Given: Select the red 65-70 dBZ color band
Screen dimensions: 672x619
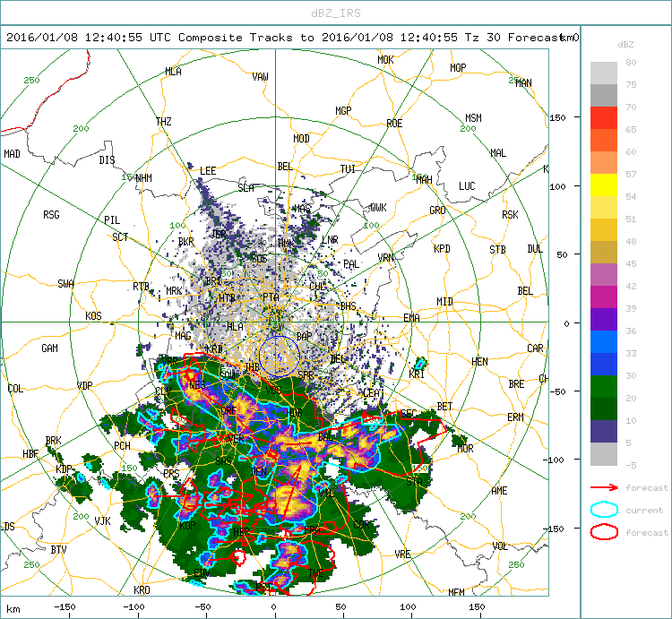Looking at the screenshot, I should pos(604,118).
